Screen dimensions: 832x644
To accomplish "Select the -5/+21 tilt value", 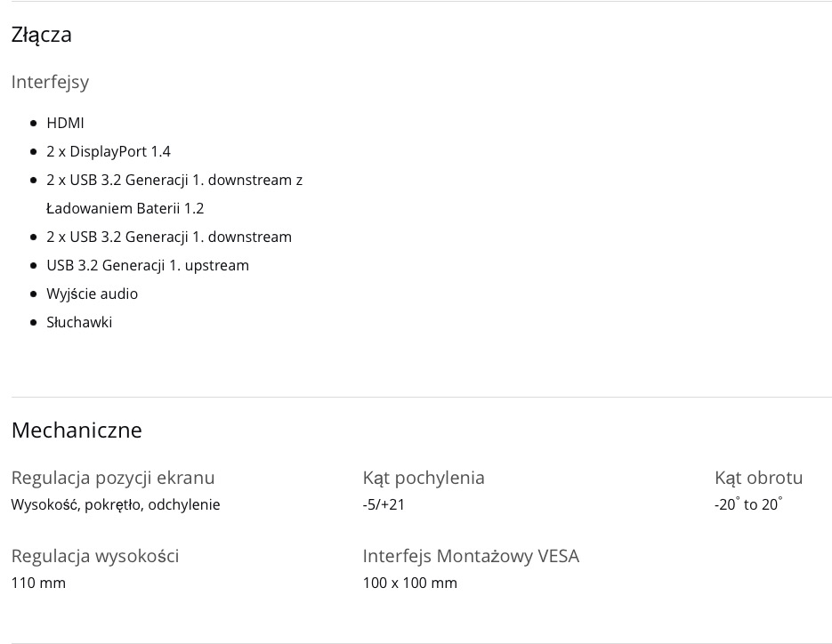I will click(384, 504).
